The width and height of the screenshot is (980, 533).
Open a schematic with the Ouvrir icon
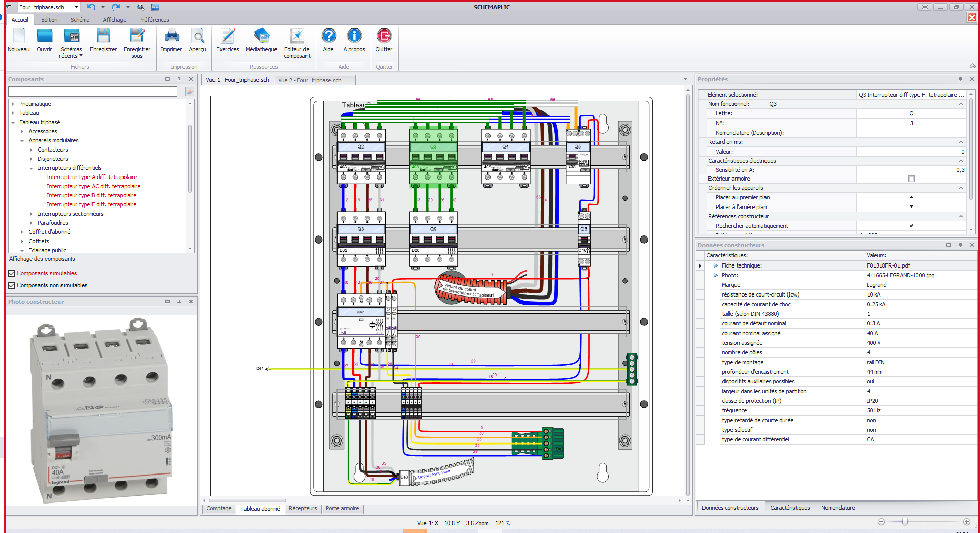tap(44, 37)
